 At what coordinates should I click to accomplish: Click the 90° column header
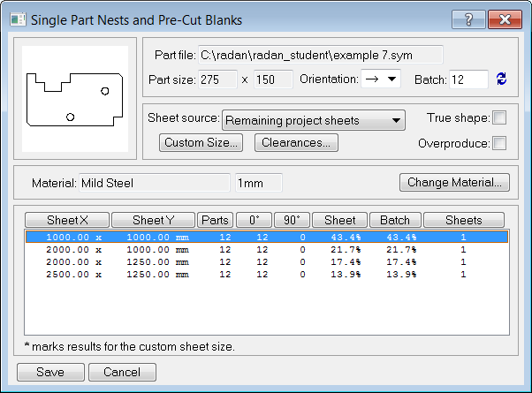point(292,220)
